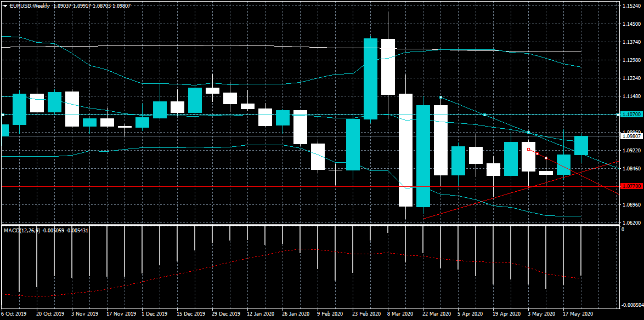644x320 pixels.
Task: Select the hollow first anchor of the red trendline
Action: (x=529, y=150)
